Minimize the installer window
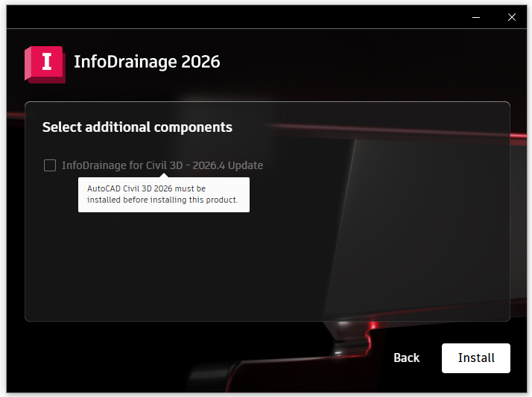Viewport: 532px width, 397px height. tap(475, 17)
